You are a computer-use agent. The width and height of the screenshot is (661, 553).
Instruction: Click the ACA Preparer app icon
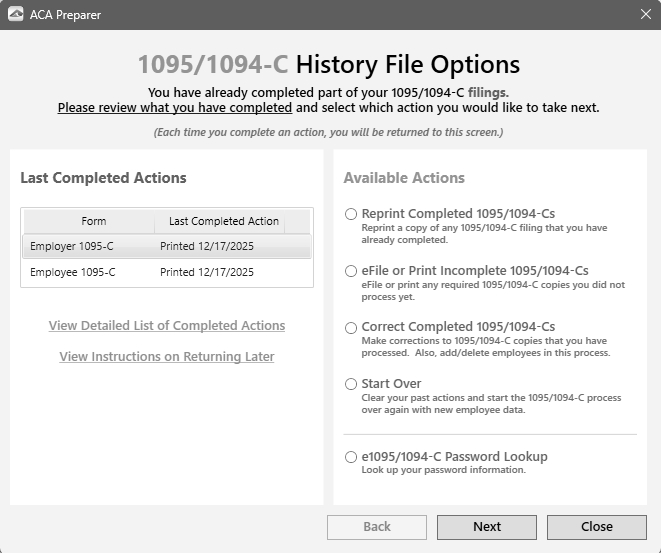(x=16, y=15)
